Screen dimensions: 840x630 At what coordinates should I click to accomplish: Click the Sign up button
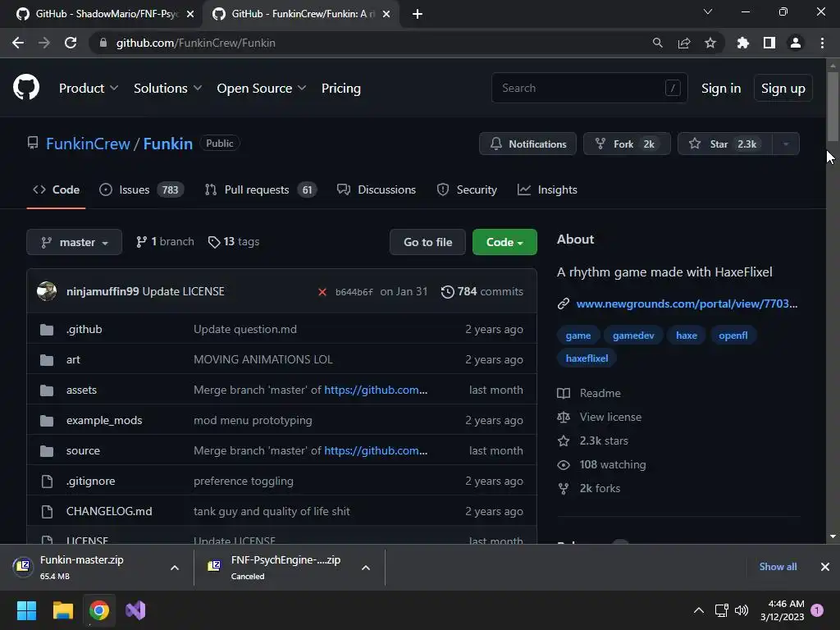click(x=783, y=89)
